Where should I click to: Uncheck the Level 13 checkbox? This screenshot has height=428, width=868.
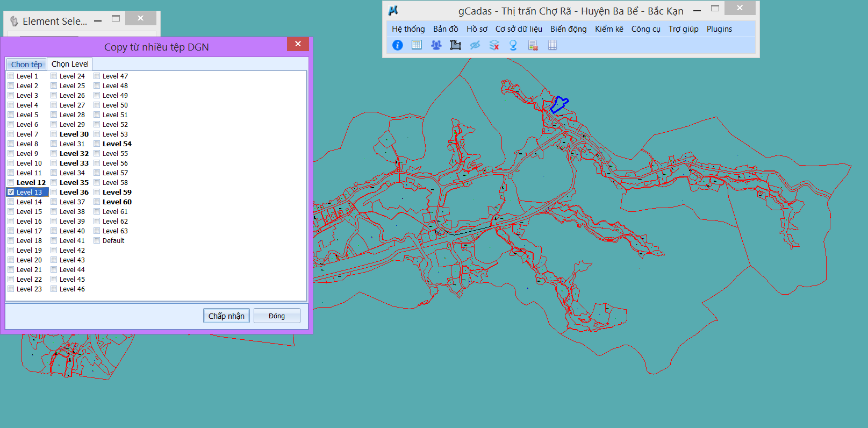(11, 192)
